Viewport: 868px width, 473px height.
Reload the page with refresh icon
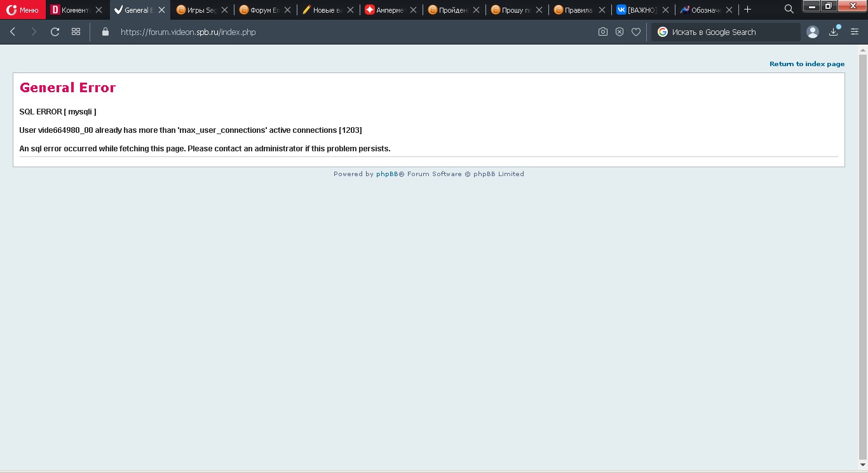55,32
